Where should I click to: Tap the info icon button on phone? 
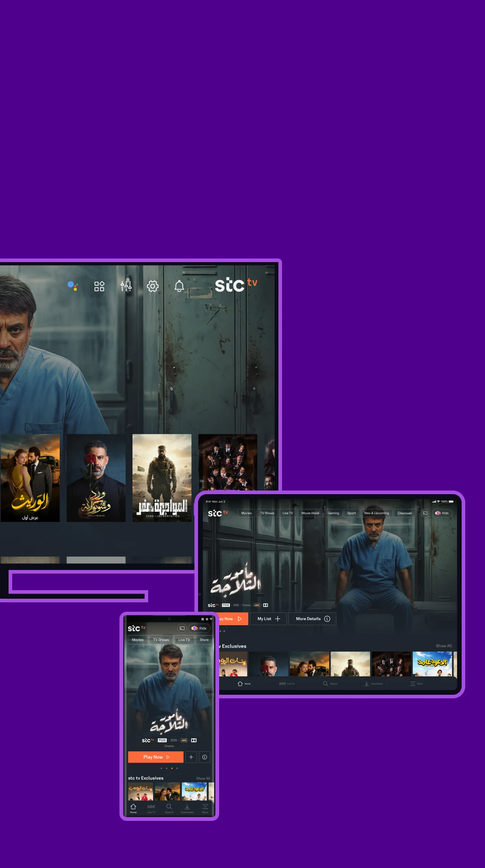click(204, 757)
